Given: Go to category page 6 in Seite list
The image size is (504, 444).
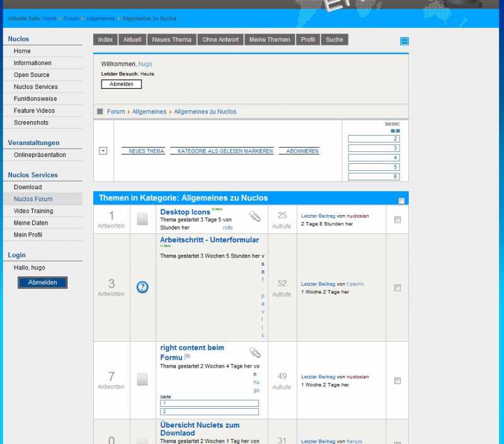Looking at the screenshot, I should click(x=374, y=177).
